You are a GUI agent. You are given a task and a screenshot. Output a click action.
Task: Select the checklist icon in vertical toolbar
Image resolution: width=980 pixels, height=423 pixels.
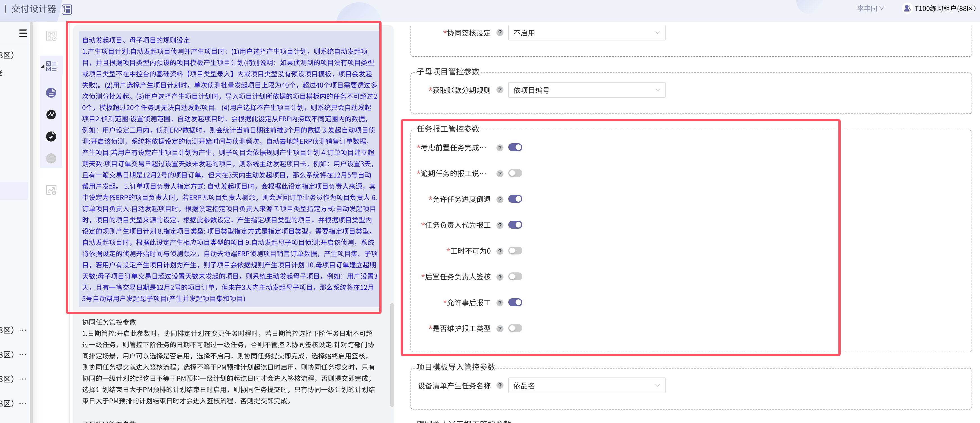(x=51, y=67)
